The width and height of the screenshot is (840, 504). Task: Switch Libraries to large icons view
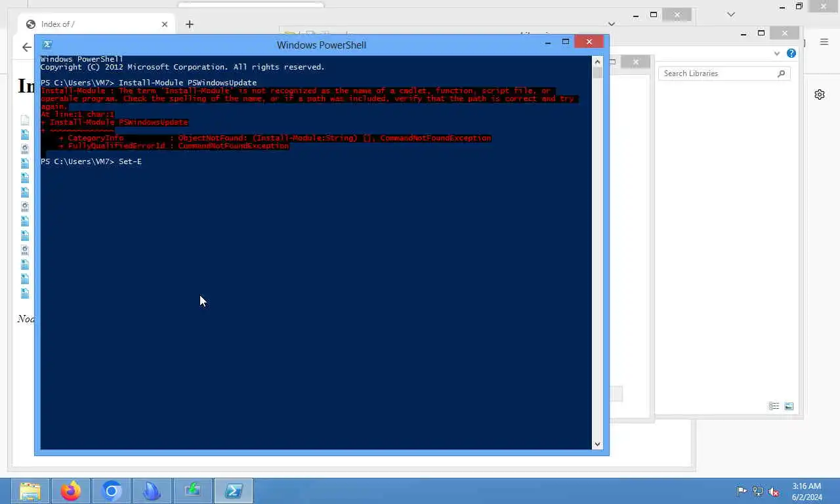pos(789,406)
